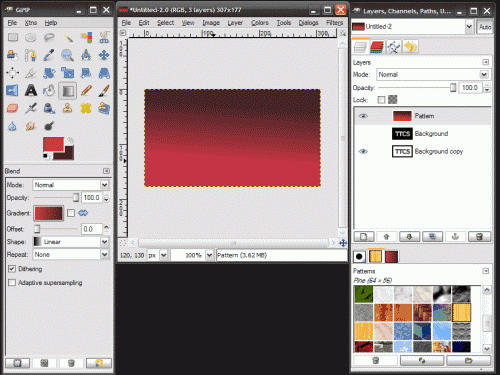Click the red foreground color swatch
This screenshot has height=375, width=500.
[x=53, y=145]
